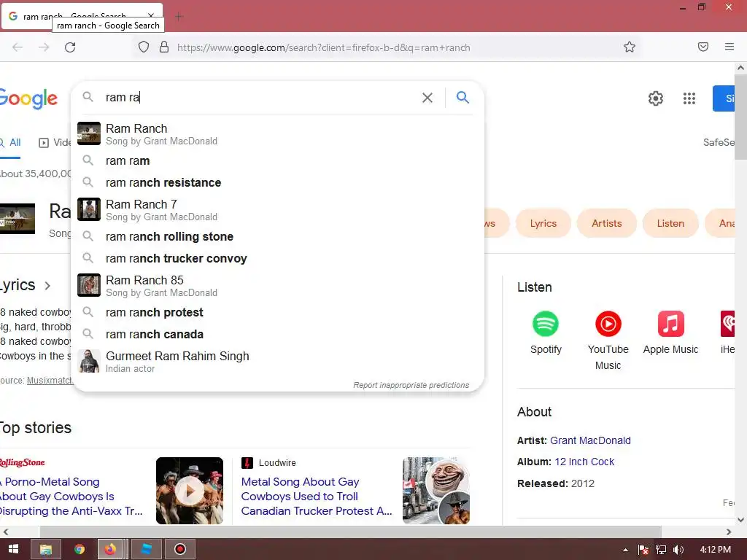Viewport: 747px width, 560px height.
Task: Choose 'ram ranch resistance' suggestion
Action: [x=277, y=183]
